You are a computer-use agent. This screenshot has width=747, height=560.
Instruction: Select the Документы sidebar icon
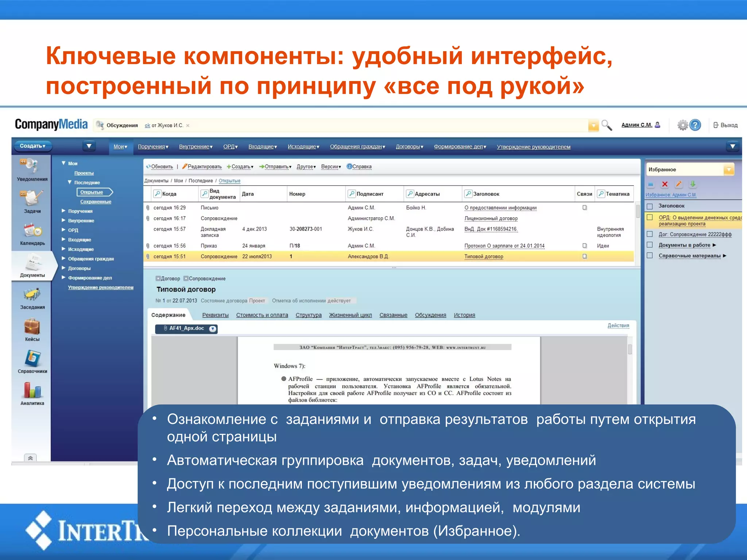[x=34, y=262]
